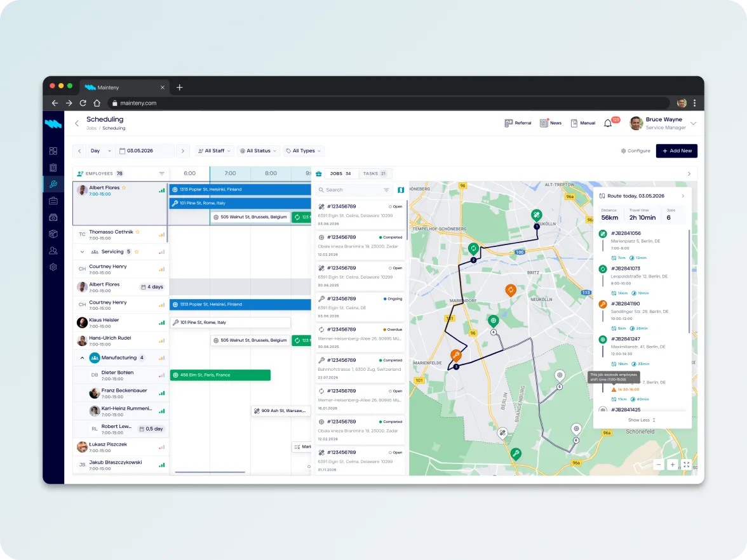Screen dimensions: 747x560
Task: Open the Referral menu item
Action: point(518,123)
